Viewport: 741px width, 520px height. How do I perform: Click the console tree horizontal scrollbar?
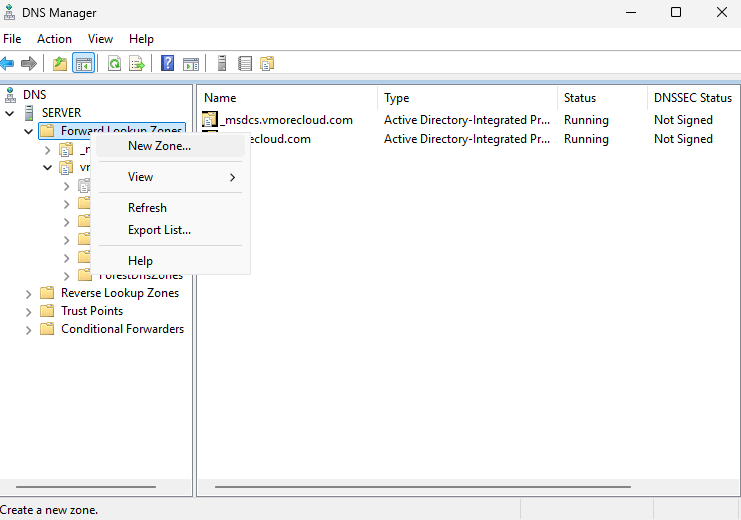[x=86, y=486]
